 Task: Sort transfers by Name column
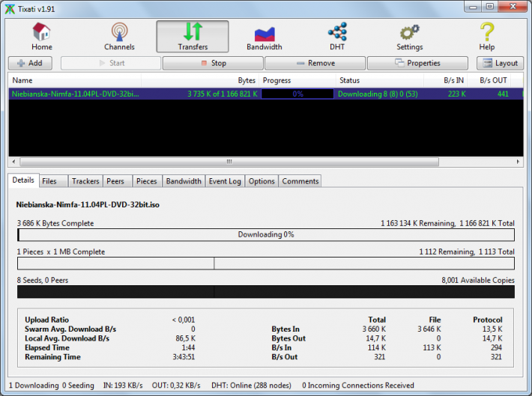[x=75, y=80]
